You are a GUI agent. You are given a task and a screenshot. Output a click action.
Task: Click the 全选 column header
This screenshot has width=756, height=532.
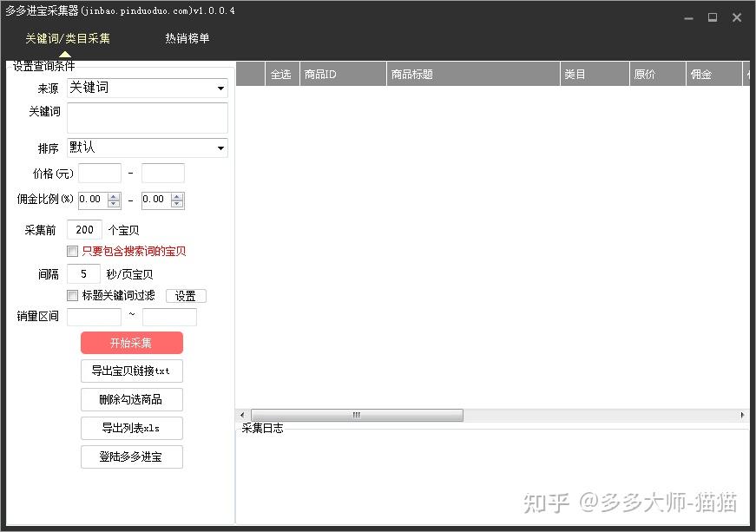pyautogui.click(x=280, y=75)
